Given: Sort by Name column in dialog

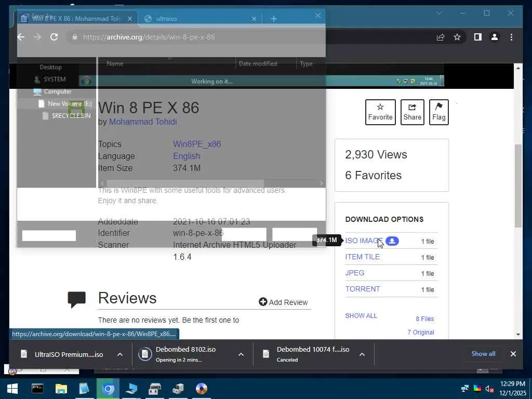Looking at the screenshot, I should tap(115, 63).
